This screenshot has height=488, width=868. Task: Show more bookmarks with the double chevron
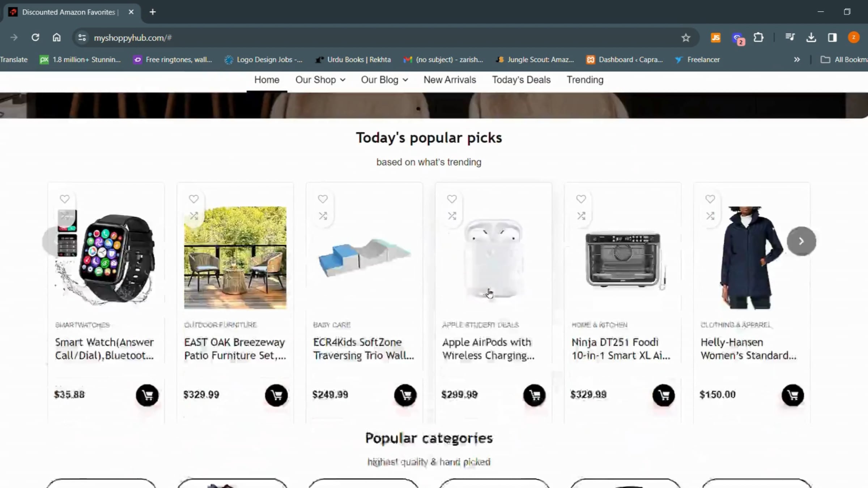click(x=797, y=60)
